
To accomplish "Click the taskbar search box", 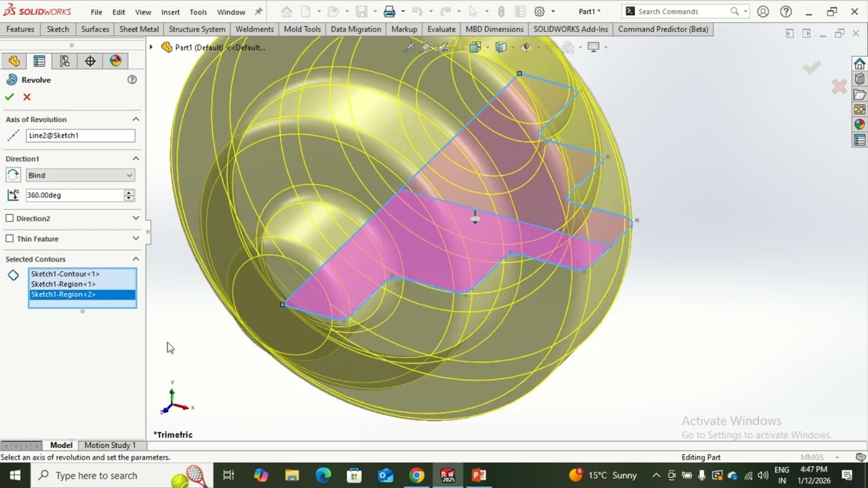I will pos(122,475).
